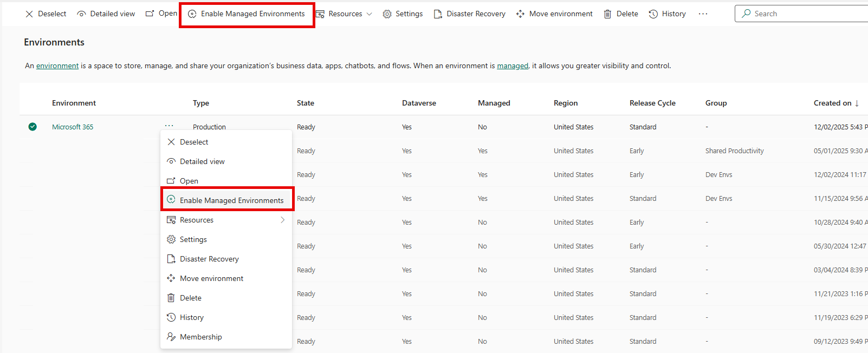Click the Deselect X icon in the top toolbar

29,14
